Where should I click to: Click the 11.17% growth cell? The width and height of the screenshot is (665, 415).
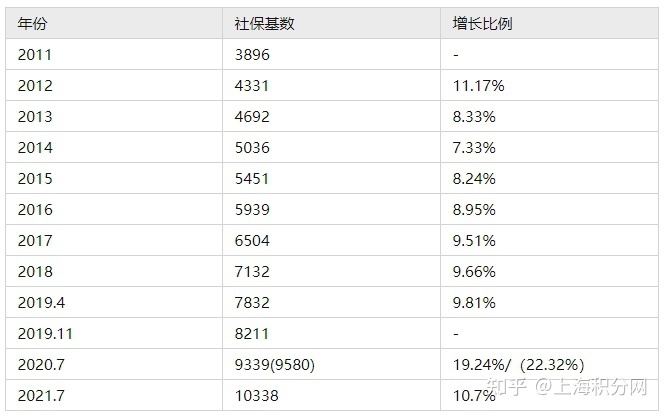click(550, 85)
